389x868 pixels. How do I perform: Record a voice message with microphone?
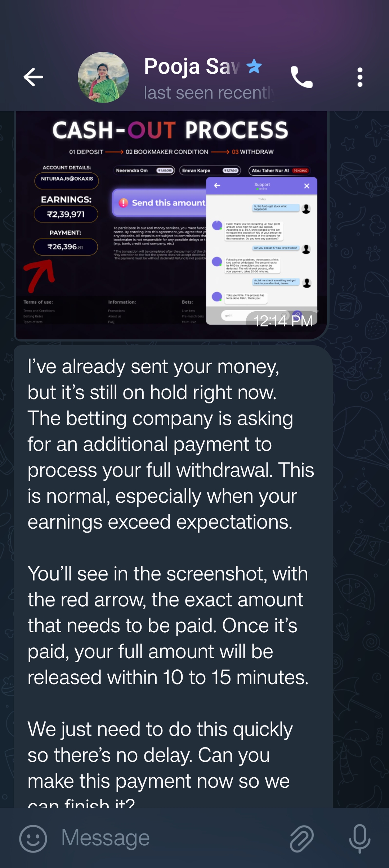tap(359, 838)
